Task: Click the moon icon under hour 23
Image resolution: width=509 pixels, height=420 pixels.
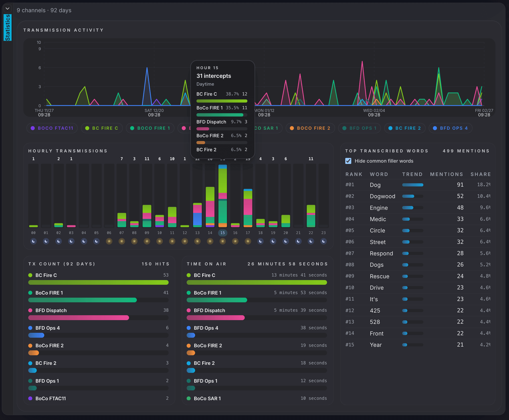Action: click(323, 241)
